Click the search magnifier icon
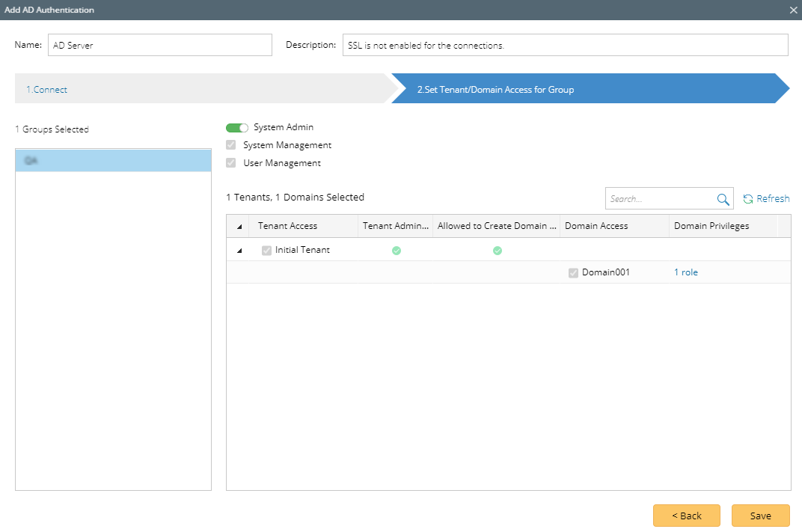 pos(723,199)
